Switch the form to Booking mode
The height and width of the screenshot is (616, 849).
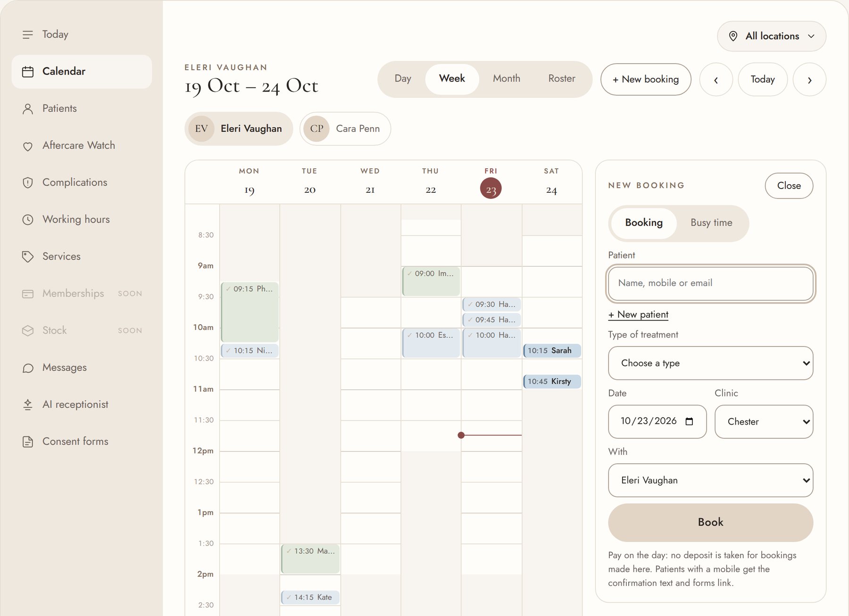pos(644,223)
